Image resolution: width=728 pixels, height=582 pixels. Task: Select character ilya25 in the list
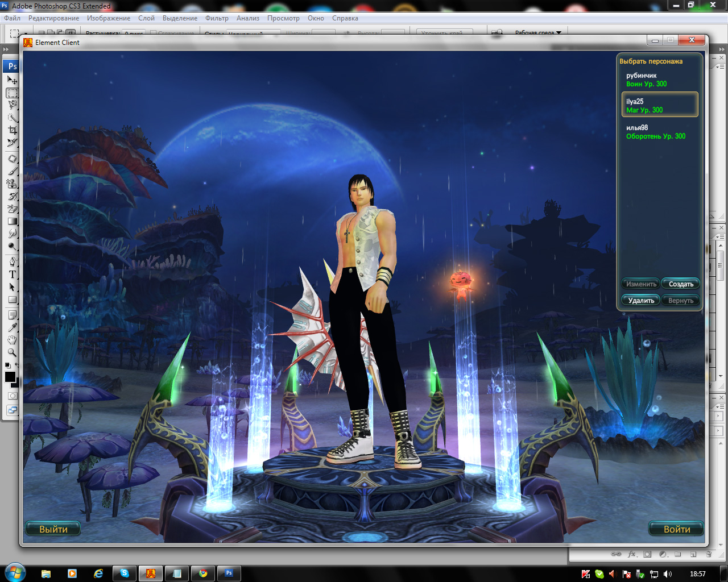(x=659, y=105)
